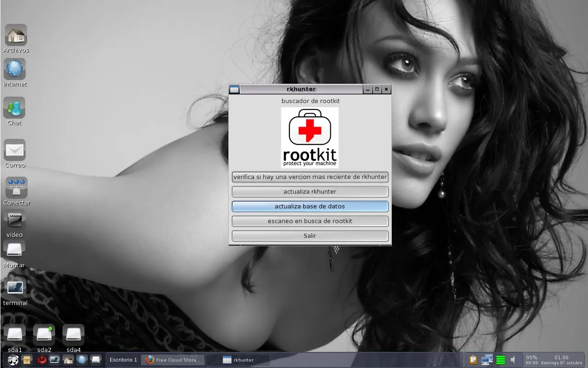Viewport: 588px width, 368px height.
Task: Open the Montar drive desktop icon
Action: (15, 250)
